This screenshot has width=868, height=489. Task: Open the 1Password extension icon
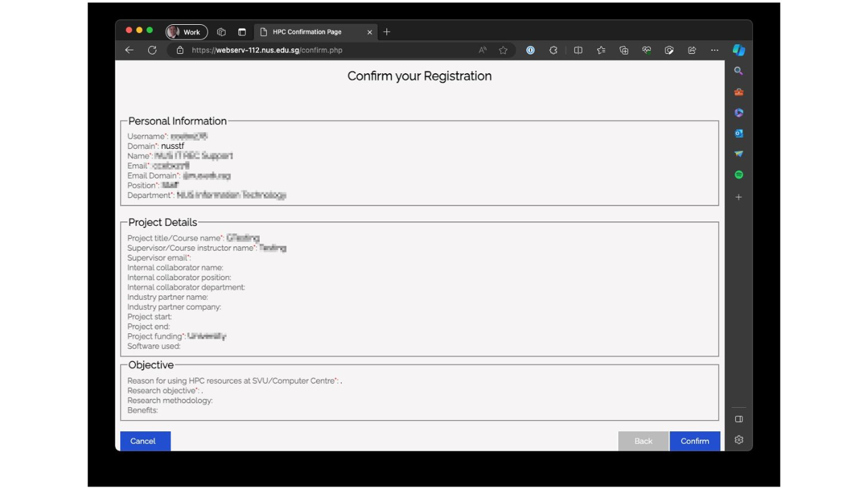(x=530, y=50)
